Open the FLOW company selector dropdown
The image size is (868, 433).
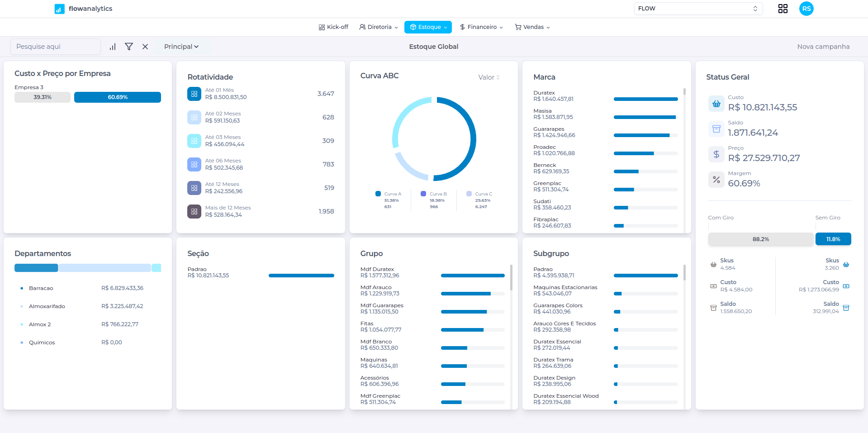698,9
